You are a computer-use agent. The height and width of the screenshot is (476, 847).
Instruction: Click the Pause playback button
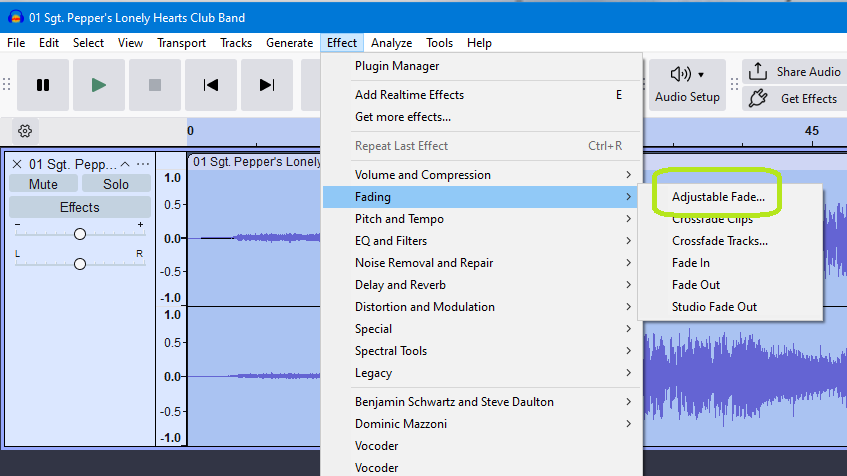43,85
